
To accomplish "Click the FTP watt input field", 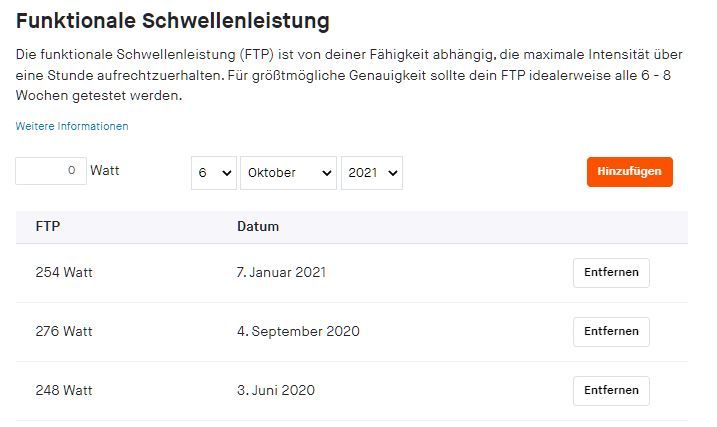I will coord(51,171).
